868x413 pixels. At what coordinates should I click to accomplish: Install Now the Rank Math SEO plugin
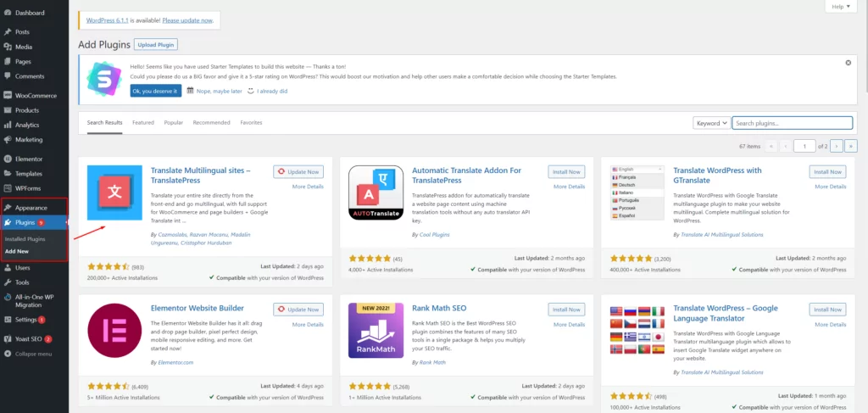click(x=566, y=310)
